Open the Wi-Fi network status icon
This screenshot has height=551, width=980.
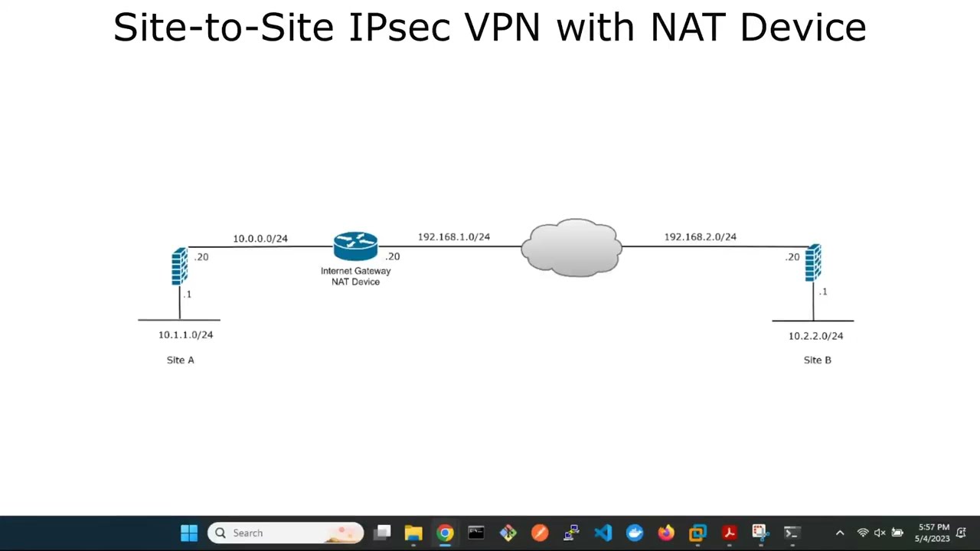point(863,533)
